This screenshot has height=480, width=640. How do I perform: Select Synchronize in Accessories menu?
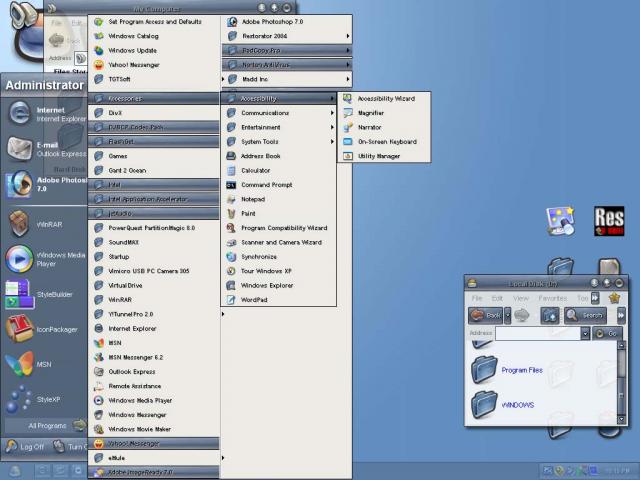278,257
